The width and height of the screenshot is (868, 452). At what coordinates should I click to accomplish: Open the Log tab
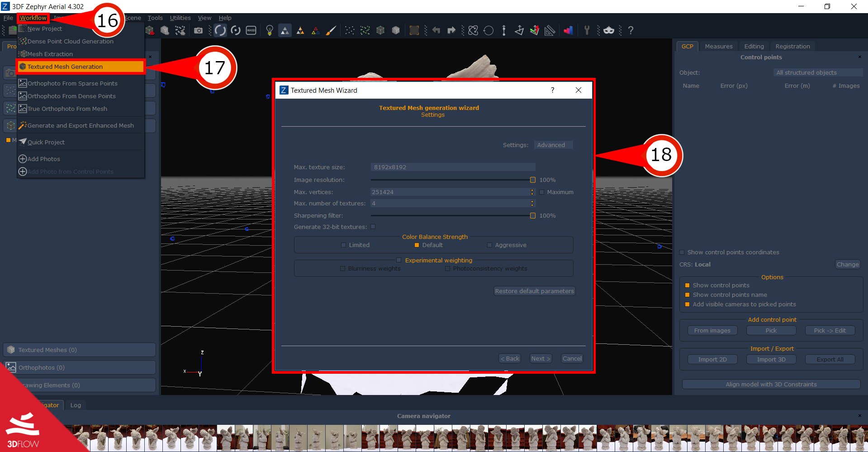(76, 405)
